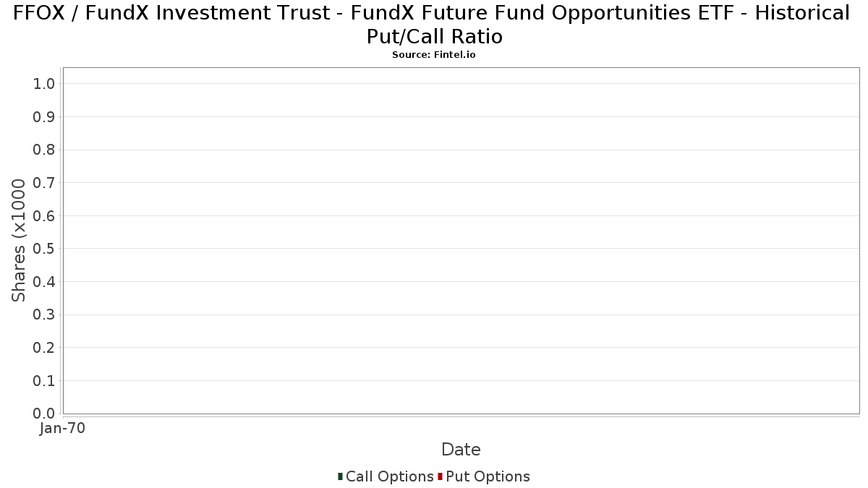The image size is (868, 488).
Task: Select the 0.2 y-axis tick label
Action: tap(44, 348)
